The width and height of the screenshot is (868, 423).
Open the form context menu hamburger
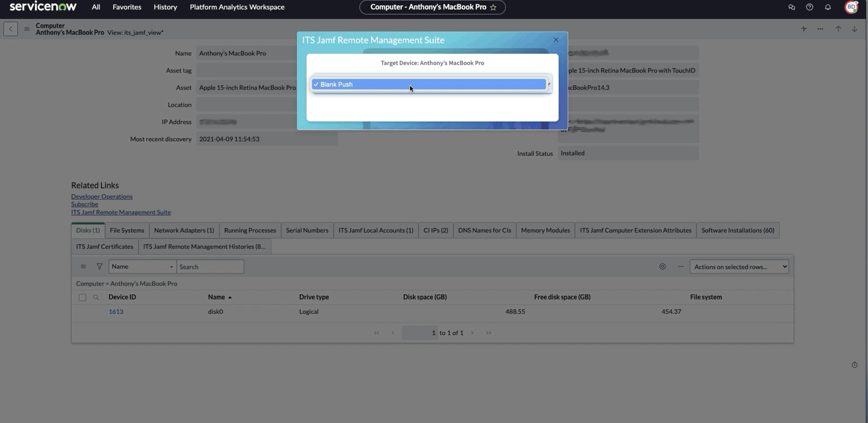coord(27,29)
